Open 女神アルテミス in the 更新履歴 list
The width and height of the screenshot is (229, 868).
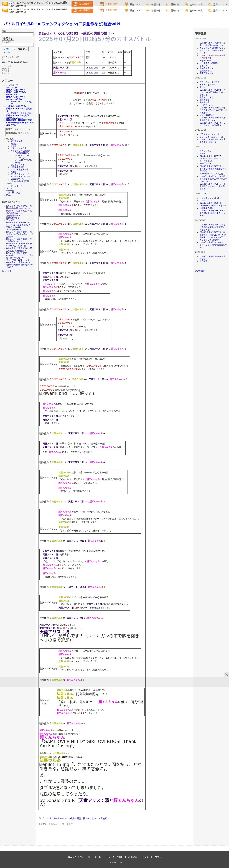[206, 68]
